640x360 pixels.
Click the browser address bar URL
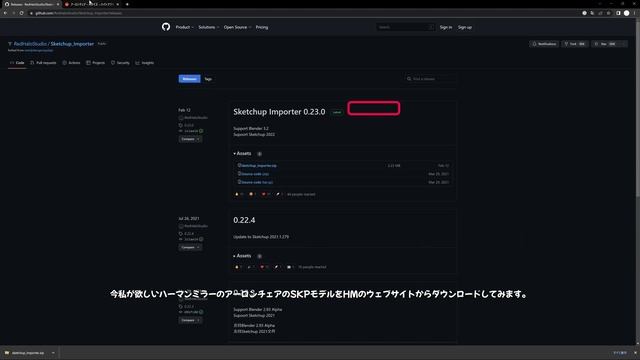click(x=78, y=13)
